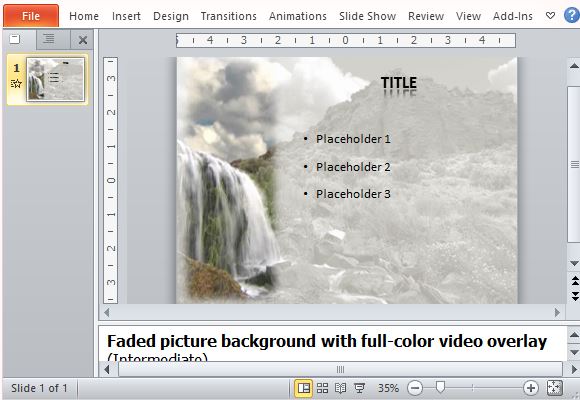Fit slide to current window
This screenshot has width=580, height=400.
[x=554, y=388]
